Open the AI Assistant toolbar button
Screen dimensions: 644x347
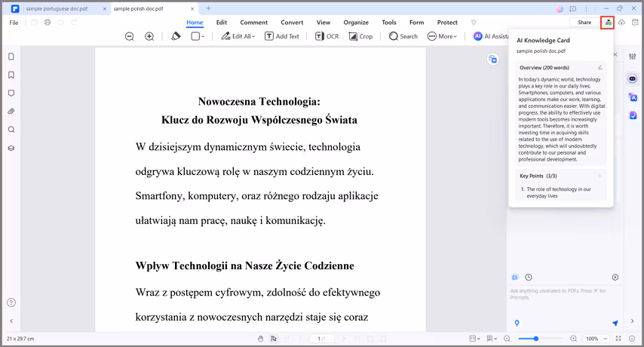[x=491, y=36]
